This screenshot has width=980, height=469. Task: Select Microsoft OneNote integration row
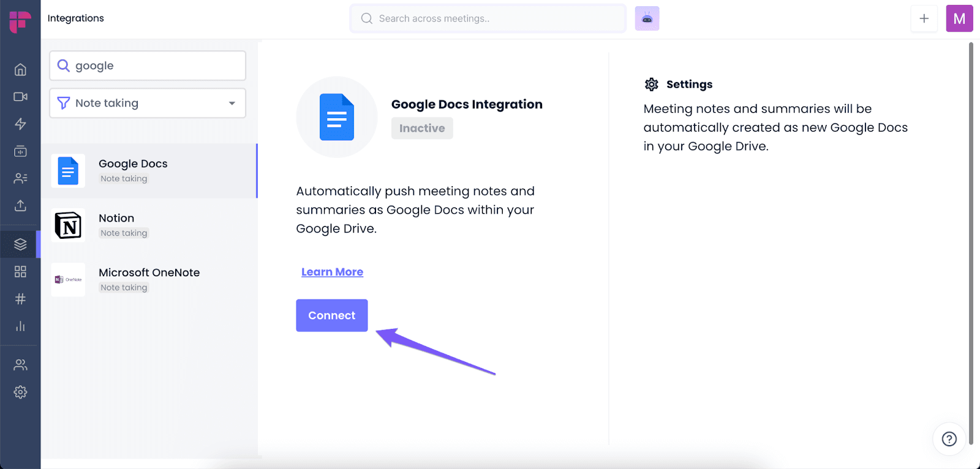click(x=149, y=280)
